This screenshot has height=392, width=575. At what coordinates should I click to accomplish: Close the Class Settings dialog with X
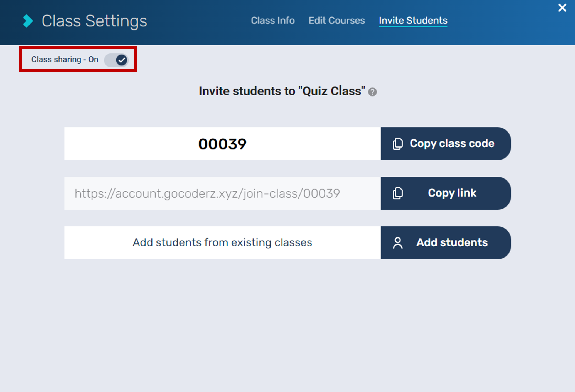point(562,8)
